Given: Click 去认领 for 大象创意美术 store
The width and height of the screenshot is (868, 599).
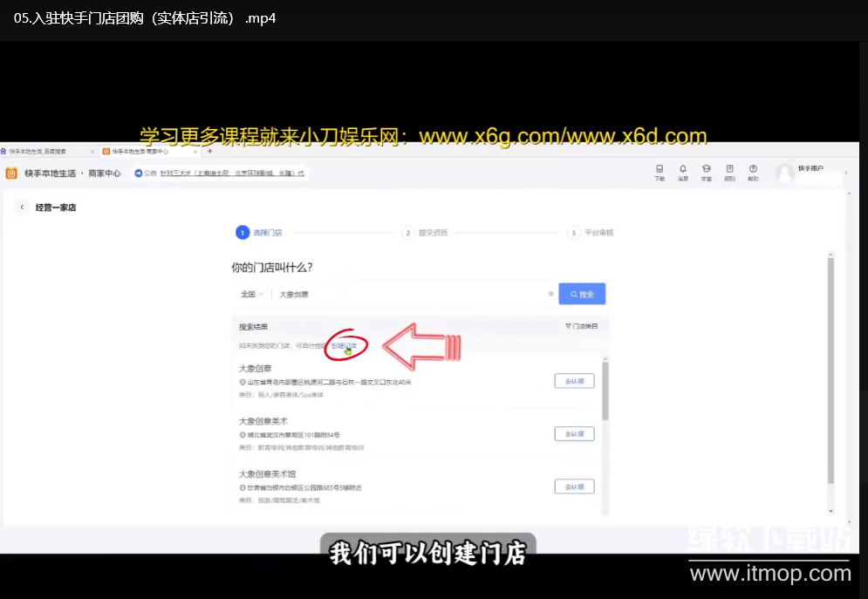Looking at the screenshot, I should pyautogui.click(x=574, y=433).
